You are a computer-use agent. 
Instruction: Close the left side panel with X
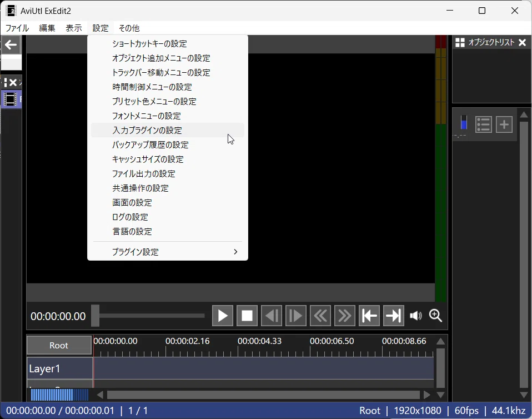click(13, 82)
